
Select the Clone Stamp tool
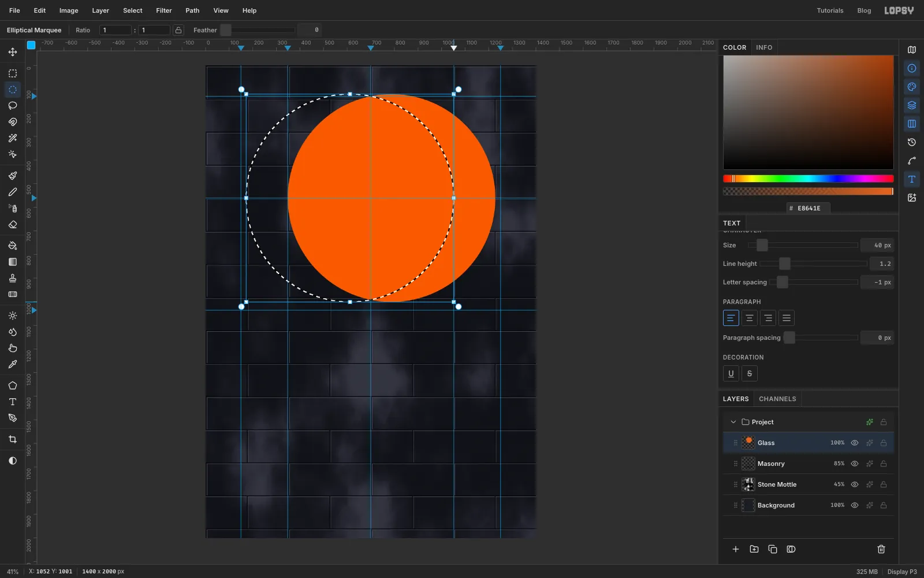[13, 278]
